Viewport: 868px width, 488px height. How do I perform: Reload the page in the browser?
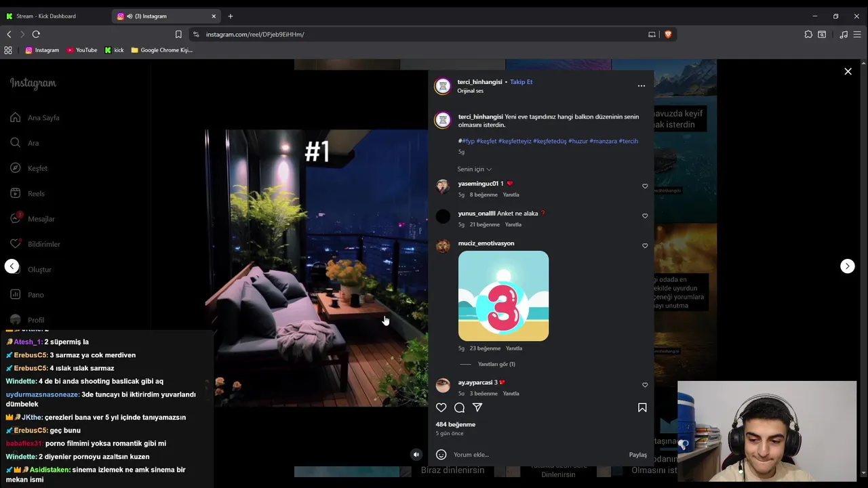tap(36, 35)
